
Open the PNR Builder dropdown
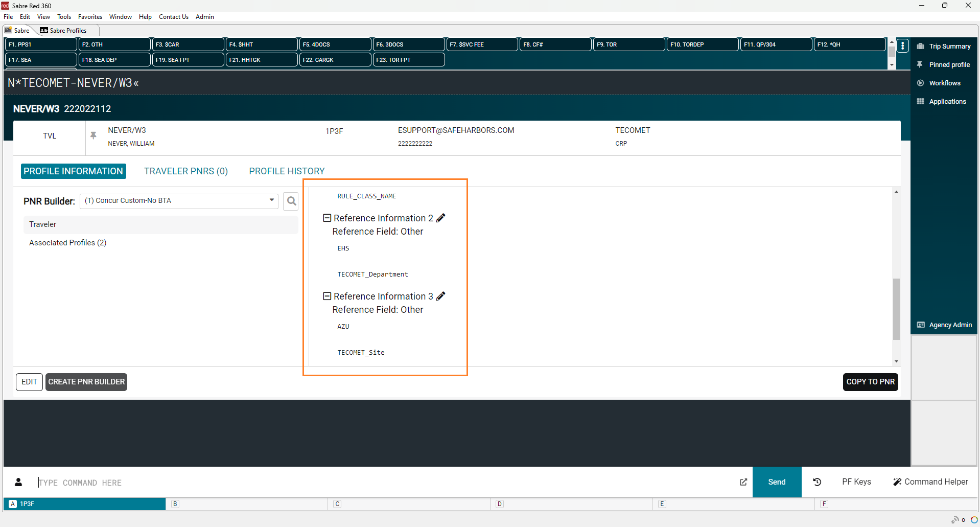[179, 201]
